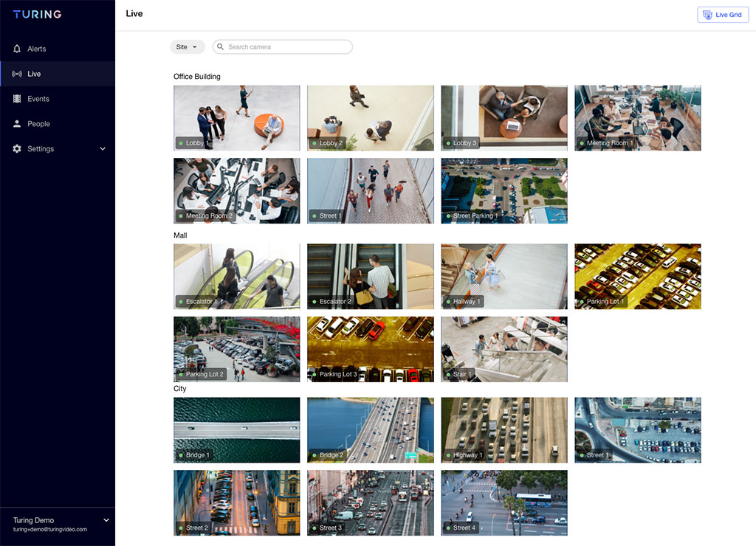Expand the Settings submenu chevron
756x546 pixels.
pyautogui.click(x=103, y=149)
